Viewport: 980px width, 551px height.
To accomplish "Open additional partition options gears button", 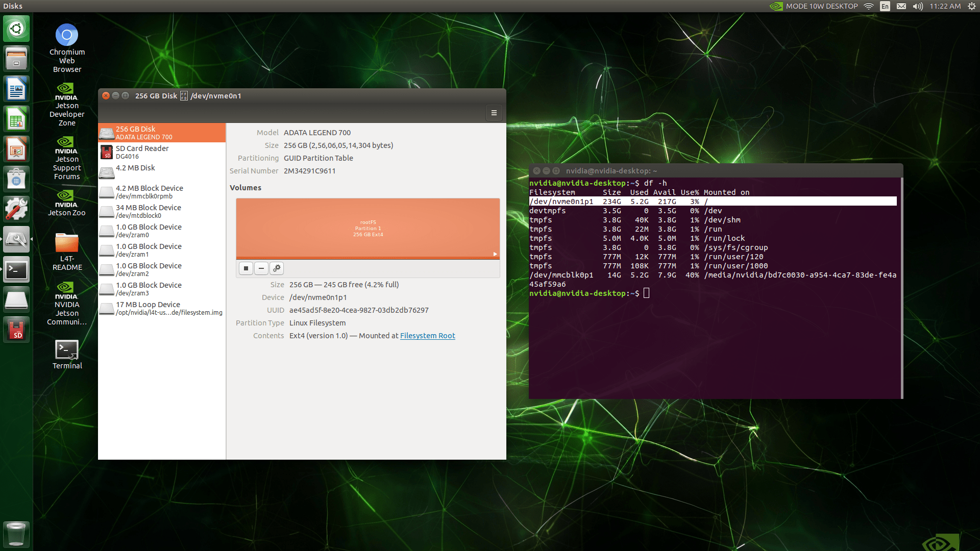I will tap(277, 268).
